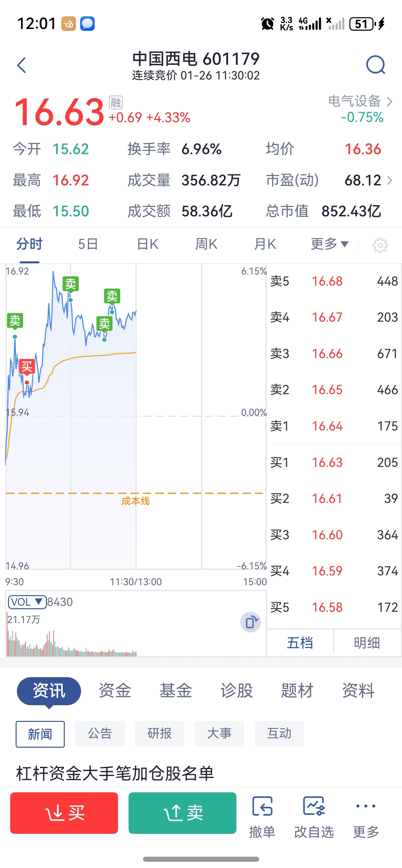Screen dimensions: 402x868
Task: Open the VOL indicator dropdown
Action: click(x=27, y=602)
